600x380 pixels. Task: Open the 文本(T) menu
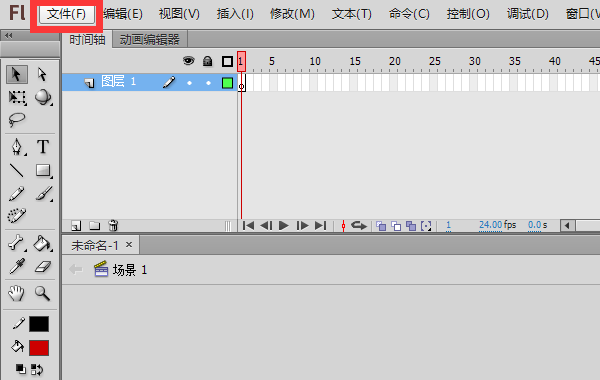click(x=352, y=14)
